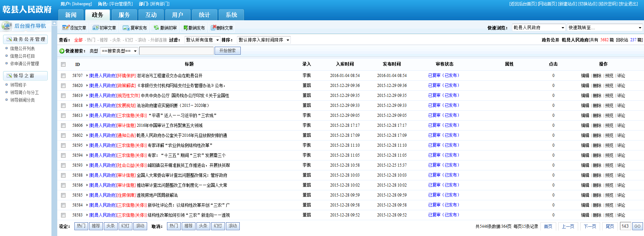Click 评论 for article 58594
The width and height of the screenshot is (644, 236).
click(621, 155)
